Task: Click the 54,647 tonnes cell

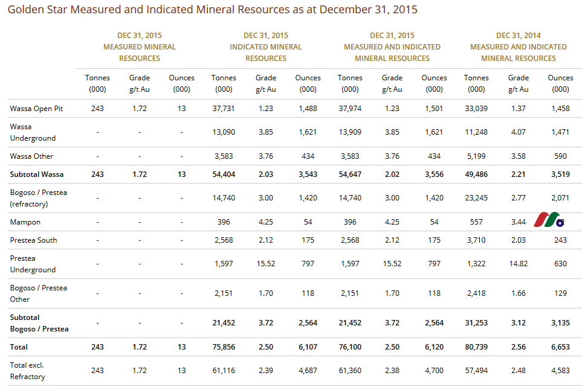Action: pyautogui.click(x=350, y=174)
